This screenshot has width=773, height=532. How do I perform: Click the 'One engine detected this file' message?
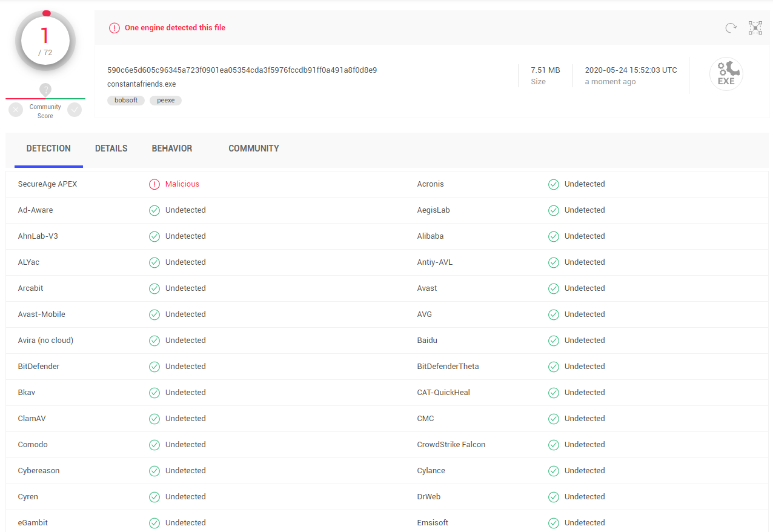point(175,28)
